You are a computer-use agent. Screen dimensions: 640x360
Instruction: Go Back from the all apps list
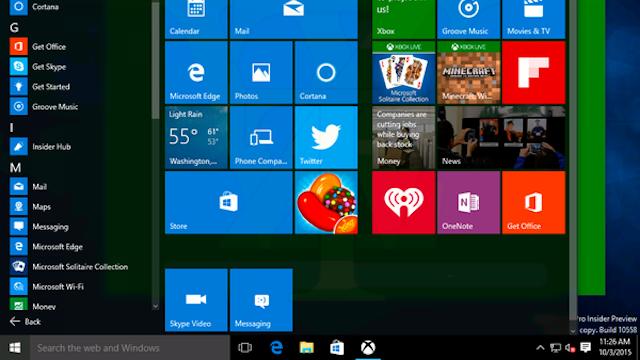[25, 322]
